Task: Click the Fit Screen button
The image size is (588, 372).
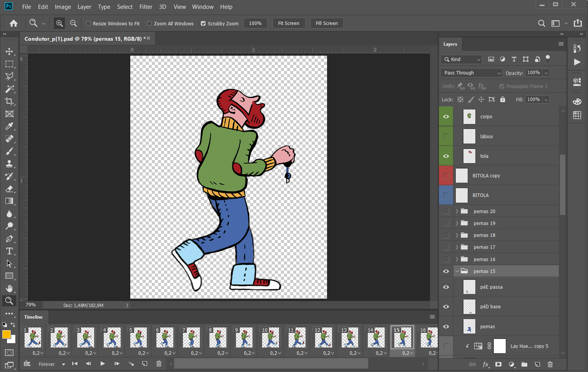Action: tap(289, 23)
